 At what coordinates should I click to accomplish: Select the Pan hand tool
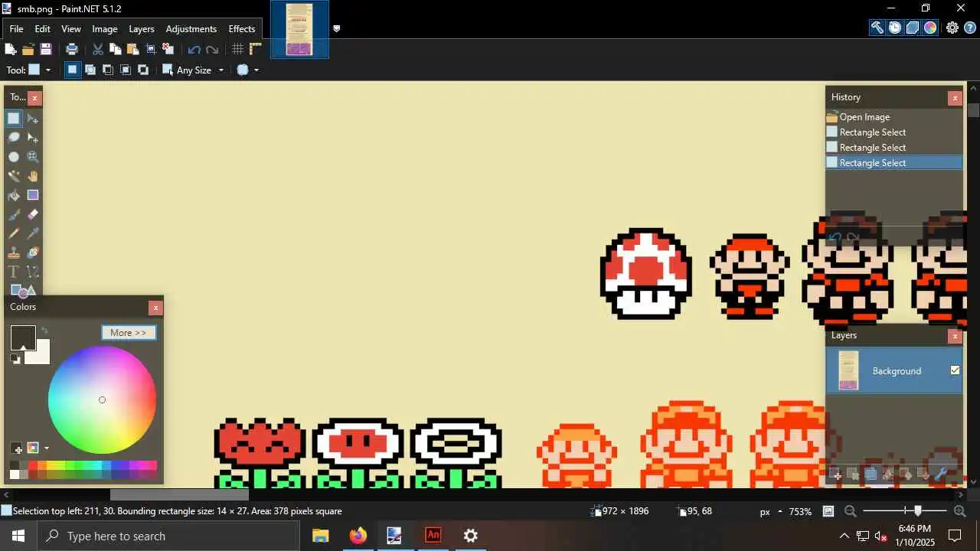pyautogui.click(x=33, y=175)
